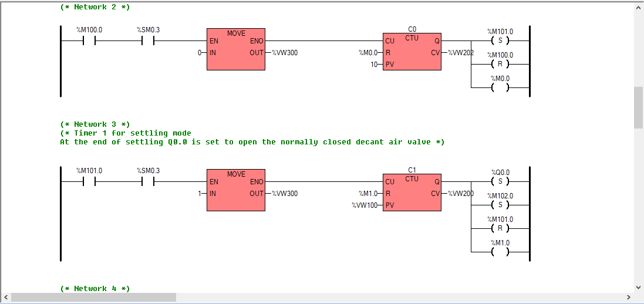
Task: Click the %M100.0 reset coil
Action: 500,65
